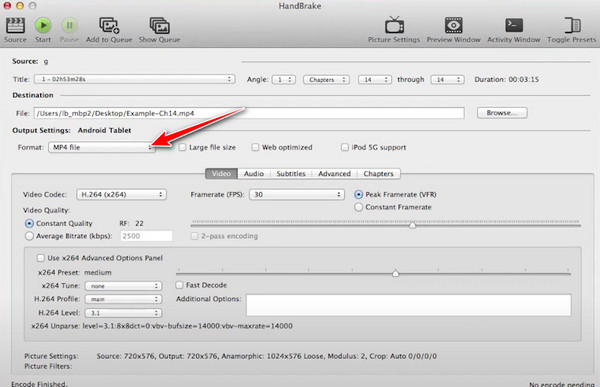Open the Chapters tab
Screen dimensions: 600x387
pos(378,174)
